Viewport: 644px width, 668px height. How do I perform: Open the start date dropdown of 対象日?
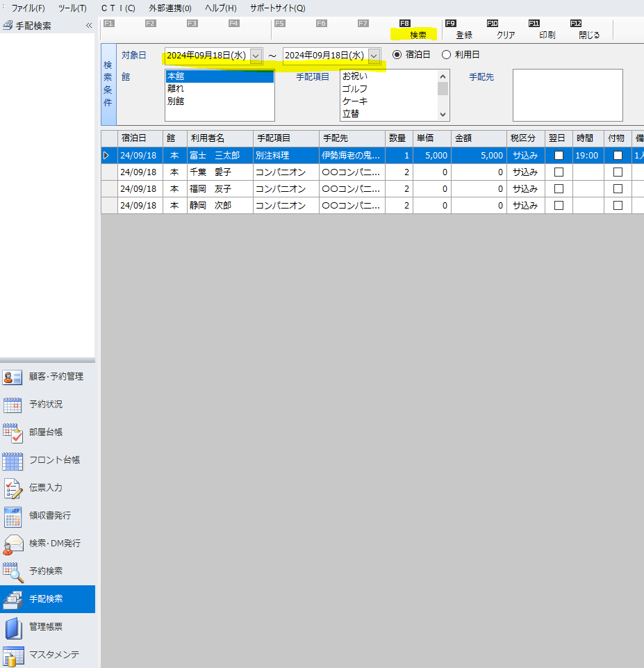click(x=256, y=56)
